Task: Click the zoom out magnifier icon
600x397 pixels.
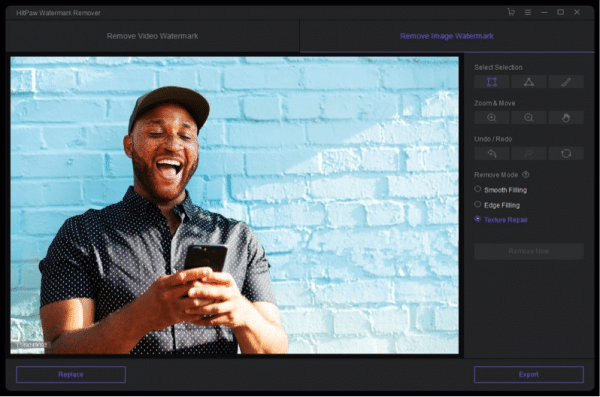Action: click(x=529, y=118)
